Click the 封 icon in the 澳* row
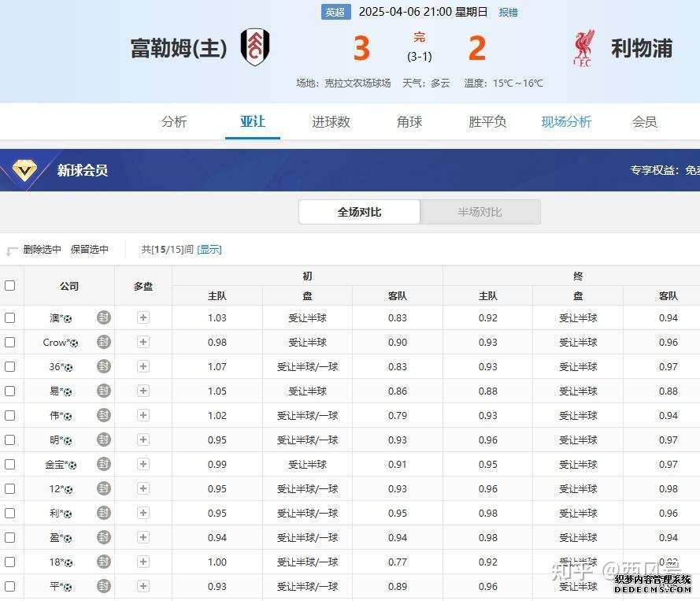 [x=104, y=317]
